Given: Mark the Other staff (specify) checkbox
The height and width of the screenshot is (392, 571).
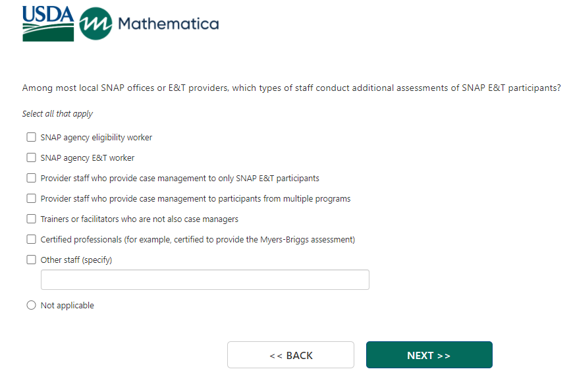Looking at the screenshot, I should click(31, 260).
